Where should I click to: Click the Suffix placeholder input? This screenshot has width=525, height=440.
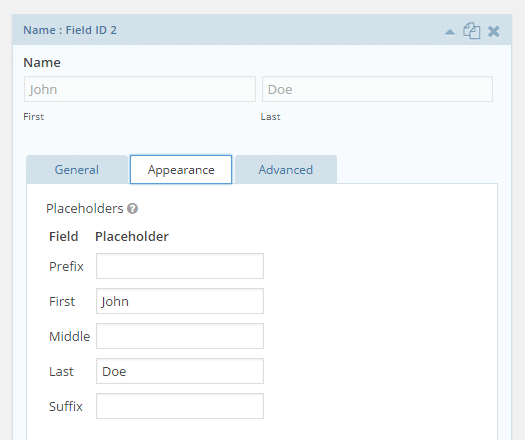point(180,406)
